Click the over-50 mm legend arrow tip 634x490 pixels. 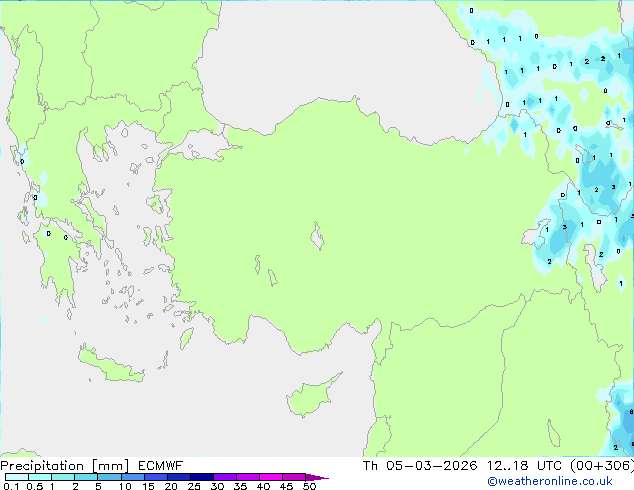coord(317,477)
